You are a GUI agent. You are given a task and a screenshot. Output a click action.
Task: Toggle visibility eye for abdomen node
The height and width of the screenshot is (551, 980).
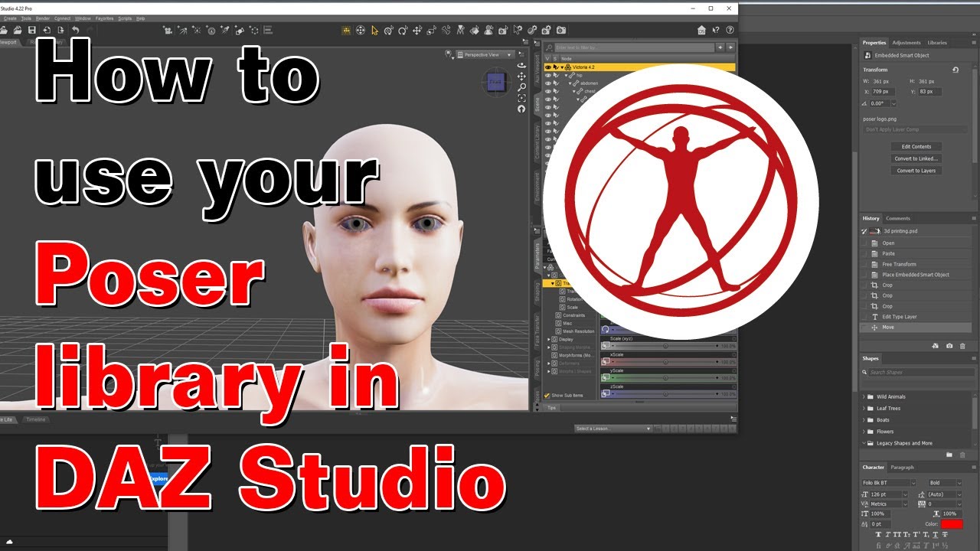548,83
